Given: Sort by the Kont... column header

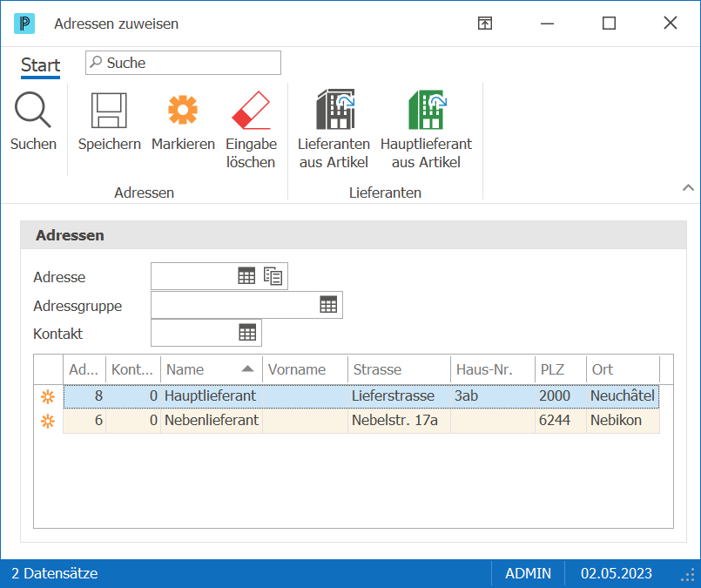Looking at the screenshot, I should [x=133, y=370].
